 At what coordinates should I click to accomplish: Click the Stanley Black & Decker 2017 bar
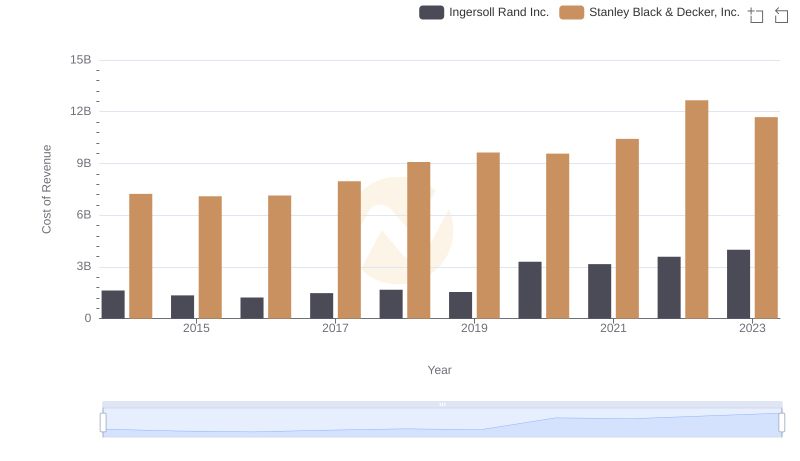pos(349,250)
